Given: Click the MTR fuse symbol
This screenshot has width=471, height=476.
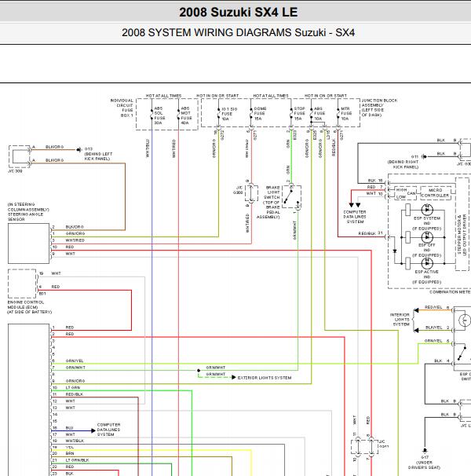Looking at the screenshot, I should point(338,114).
